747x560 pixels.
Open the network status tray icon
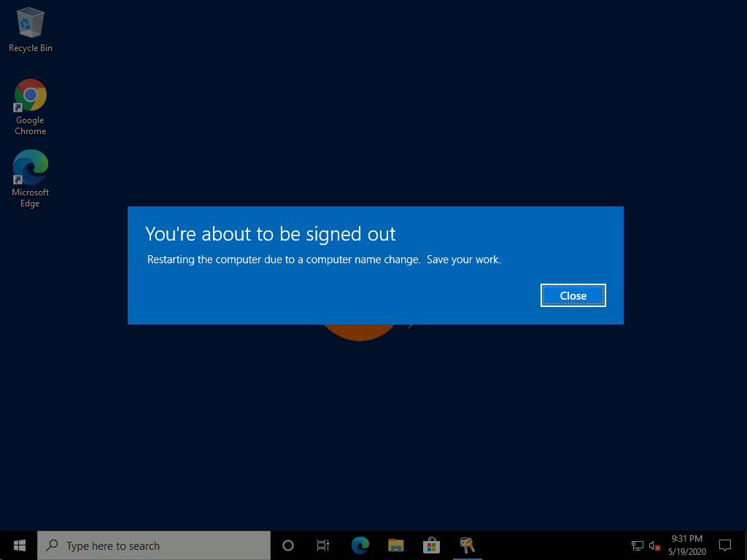coord(637,545)
